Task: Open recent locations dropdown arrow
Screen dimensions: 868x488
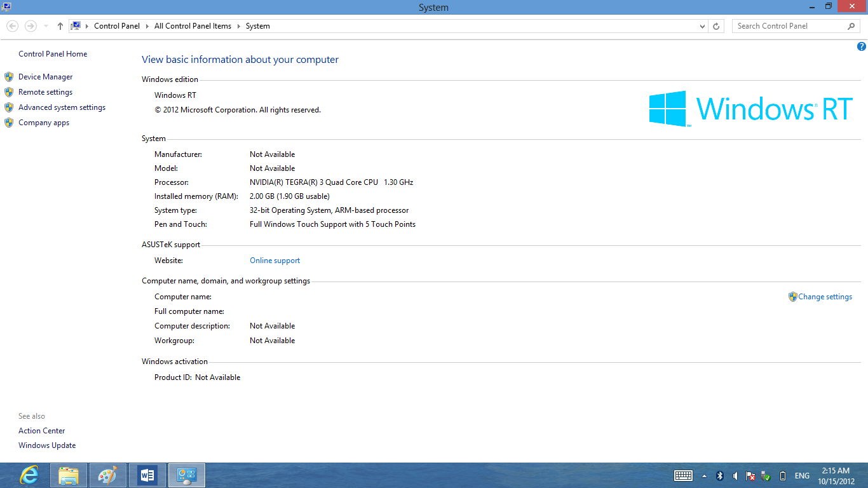Action: 46,27
